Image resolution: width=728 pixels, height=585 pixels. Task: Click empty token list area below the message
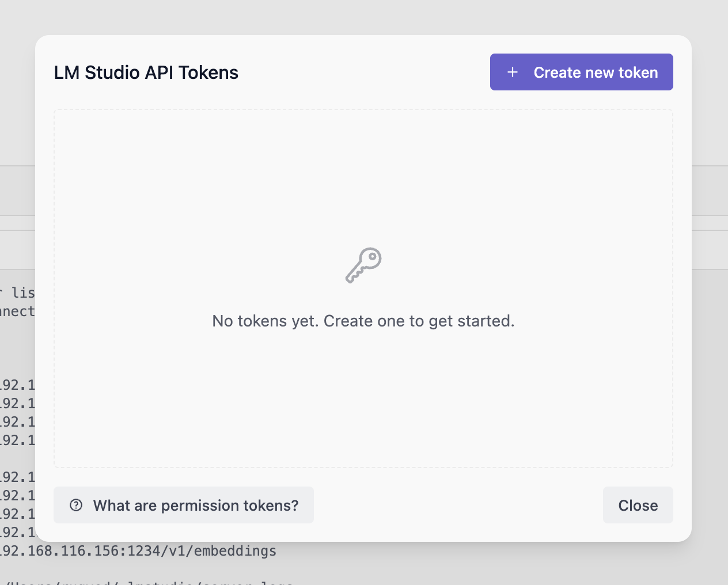pos(363,403)
